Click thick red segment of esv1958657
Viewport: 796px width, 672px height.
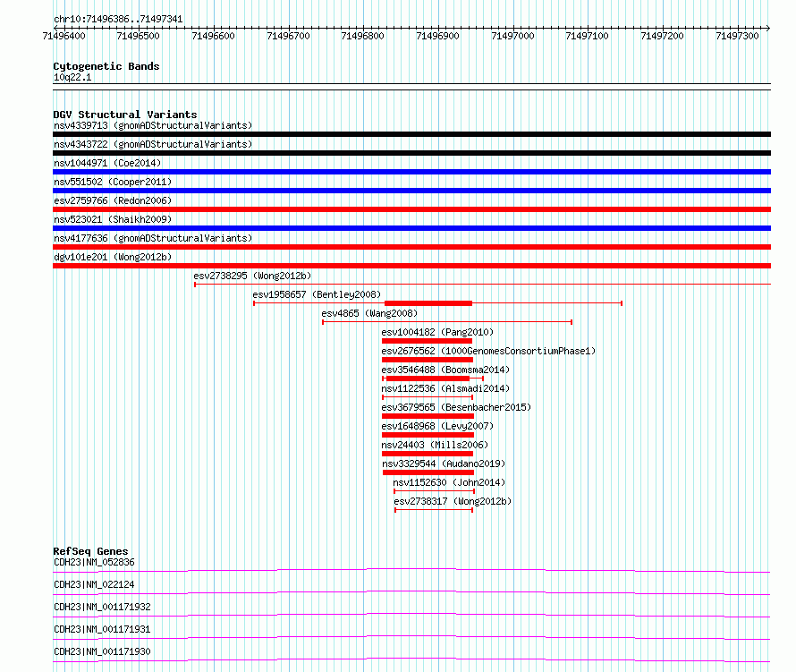click(428, 303)
